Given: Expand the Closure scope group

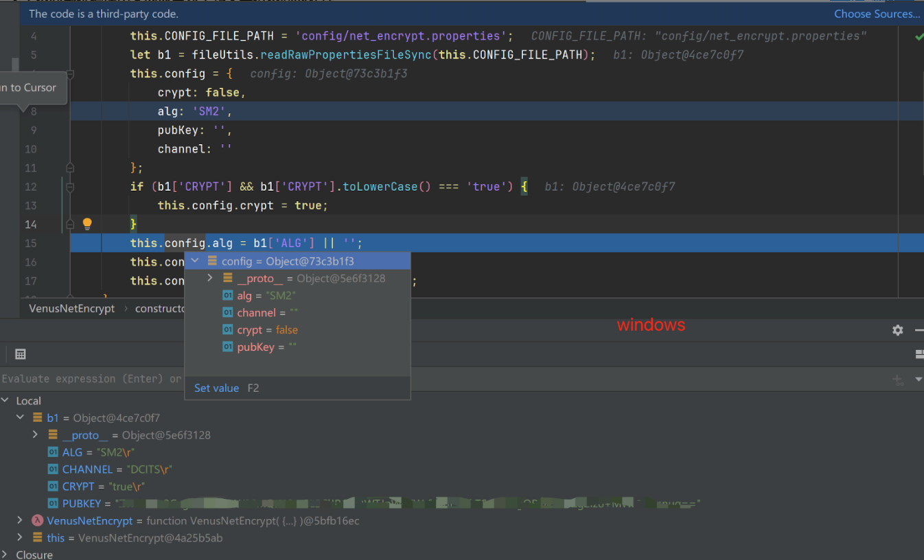Looking at the screenshot, I should pos(5,555).
